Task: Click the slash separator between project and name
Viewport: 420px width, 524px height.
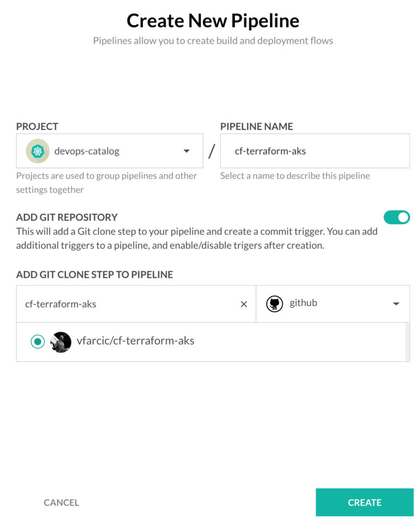Action: [x=211, y=151]
